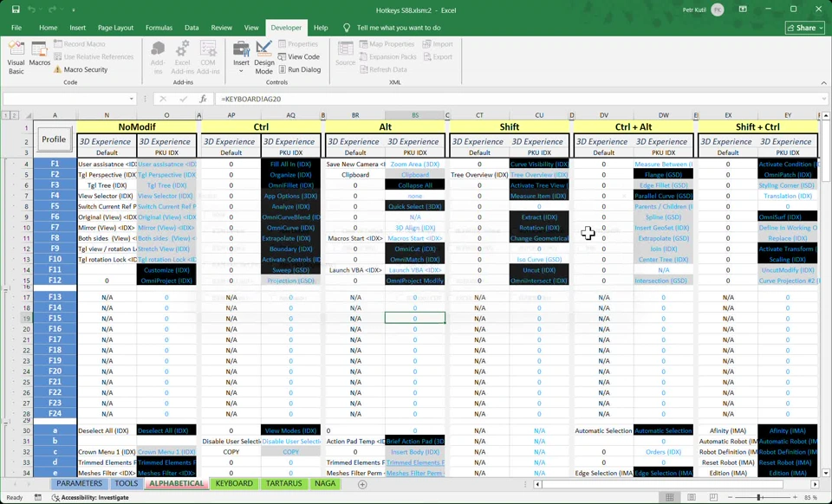Open the TOOLS sheet tab
Screen dimensions: 832x504
pos(126,483)
